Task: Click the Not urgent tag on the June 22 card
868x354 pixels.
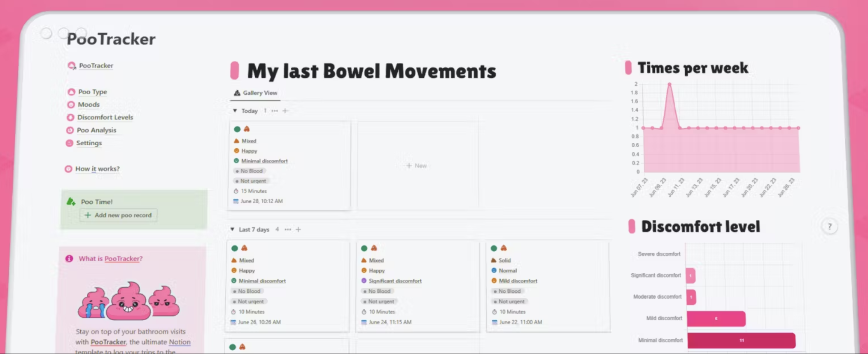Action: [509, 301]
